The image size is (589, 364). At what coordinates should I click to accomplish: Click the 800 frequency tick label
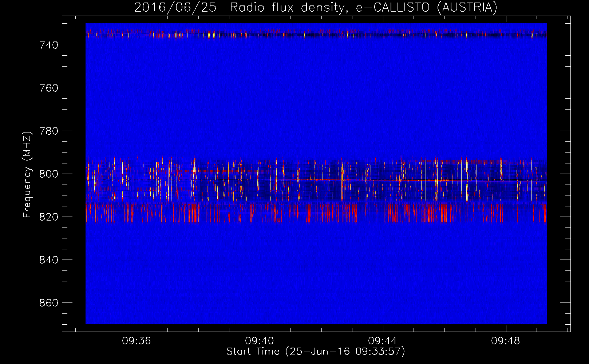(x=49, y=174)
